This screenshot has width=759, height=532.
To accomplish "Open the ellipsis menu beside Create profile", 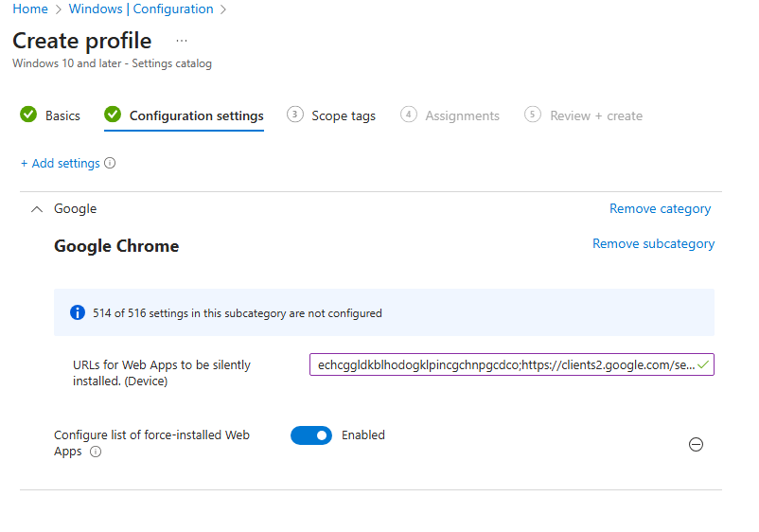I will (182, 41).
